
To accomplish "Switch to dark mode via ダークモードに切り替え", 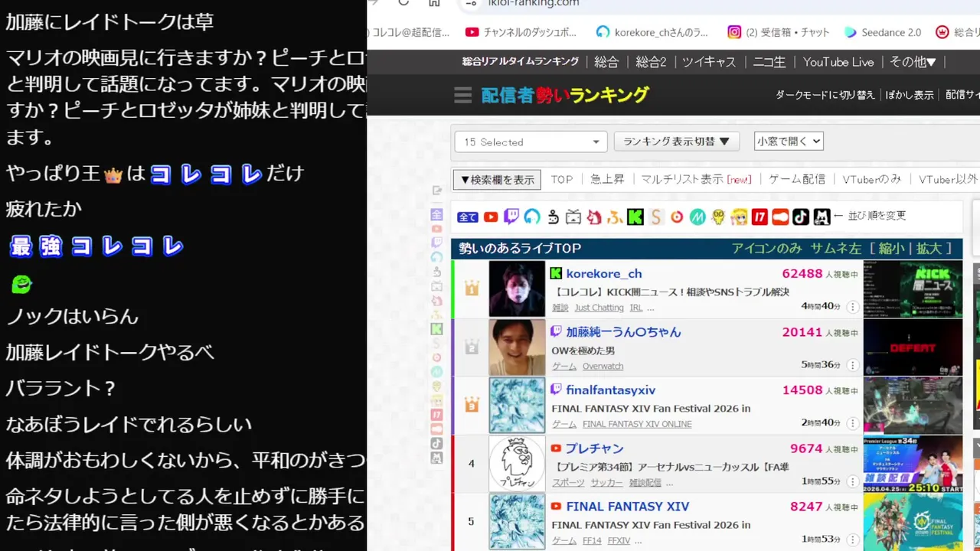I will 825,95.
